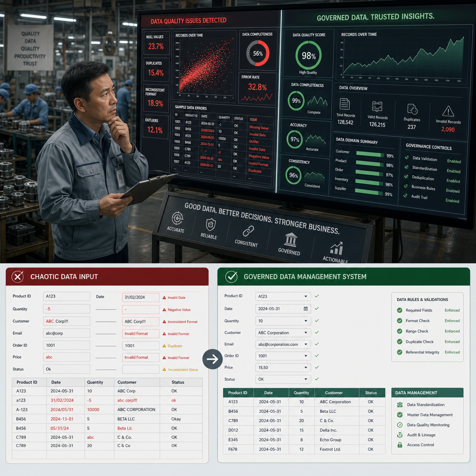Click the yellow Inconsistent Value warning icon
476x476 pixels.
(164, 370)
